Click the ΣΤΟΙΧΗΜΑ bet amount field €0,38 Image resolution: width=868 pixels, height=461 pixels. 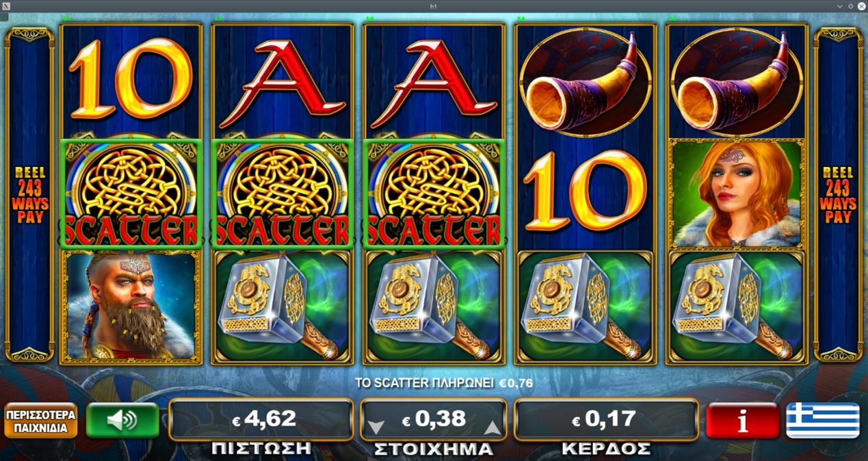(434, 420)
